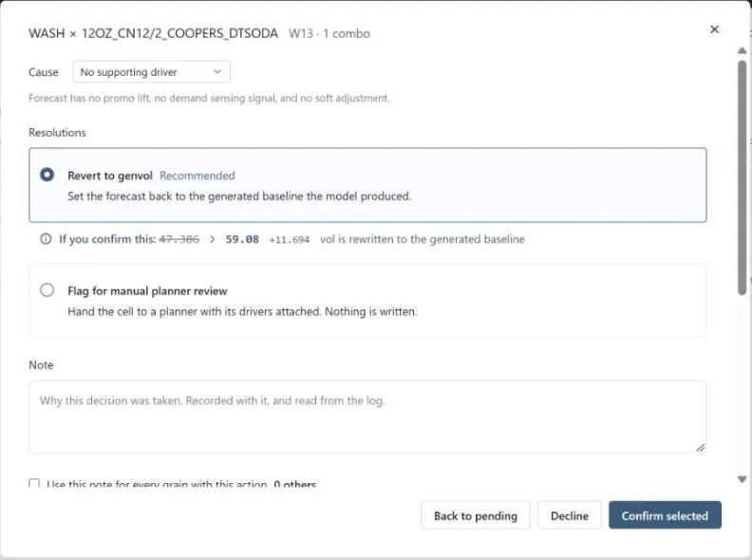Click the note field resize handle
This screenshot has height=560, width=752.
[x=700, y=448]
